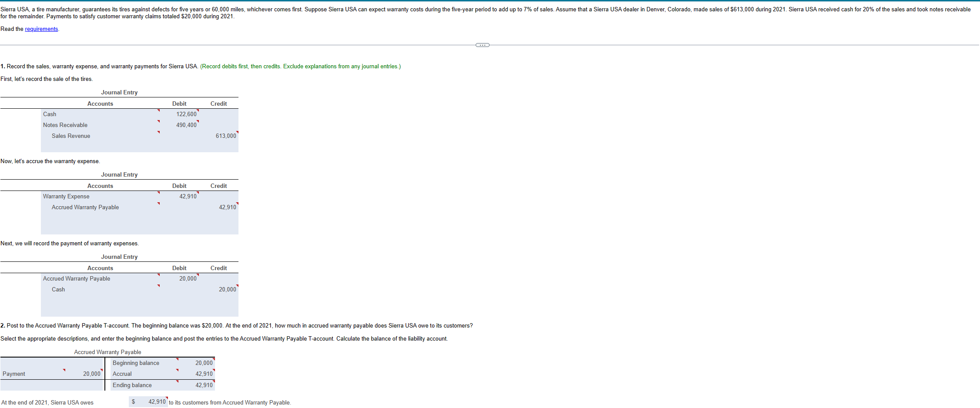Click the ellipsis button on the divider line
Screen dimensions: 980x408
(482, 45)
